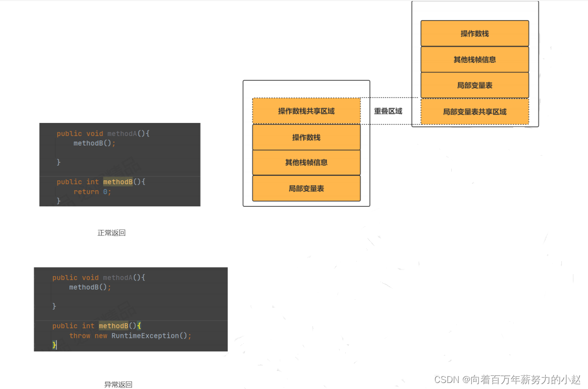This screenshot has width=588, height=389.
Task: Click highlighted methodB above the throw statement
Action: [113, 326]
